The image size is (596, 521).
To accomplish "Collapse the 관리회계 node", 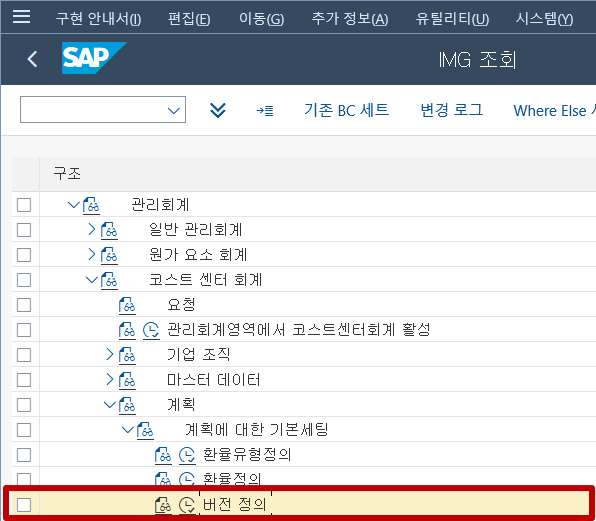I will point(73,205).
